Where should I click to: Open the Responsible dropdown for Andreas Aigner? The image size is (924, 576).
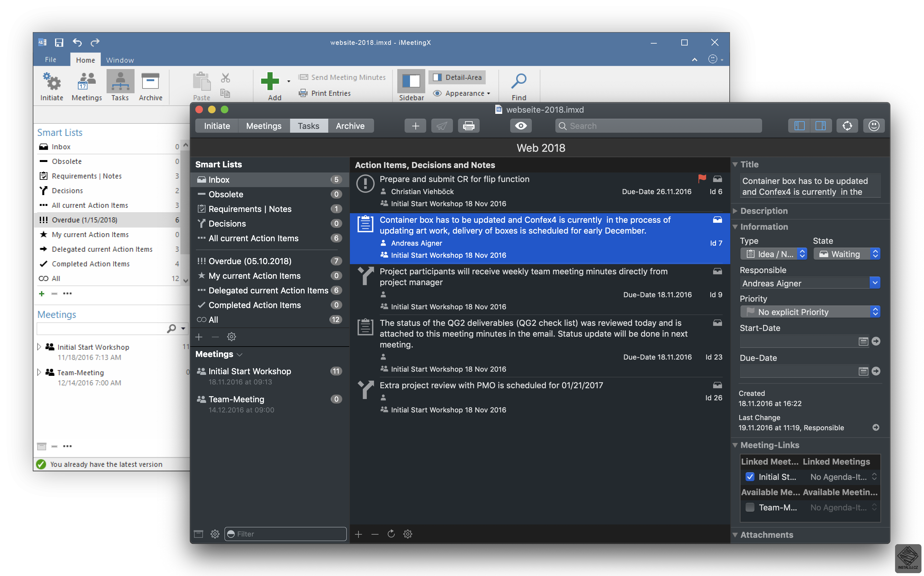[x=874, y=283]
